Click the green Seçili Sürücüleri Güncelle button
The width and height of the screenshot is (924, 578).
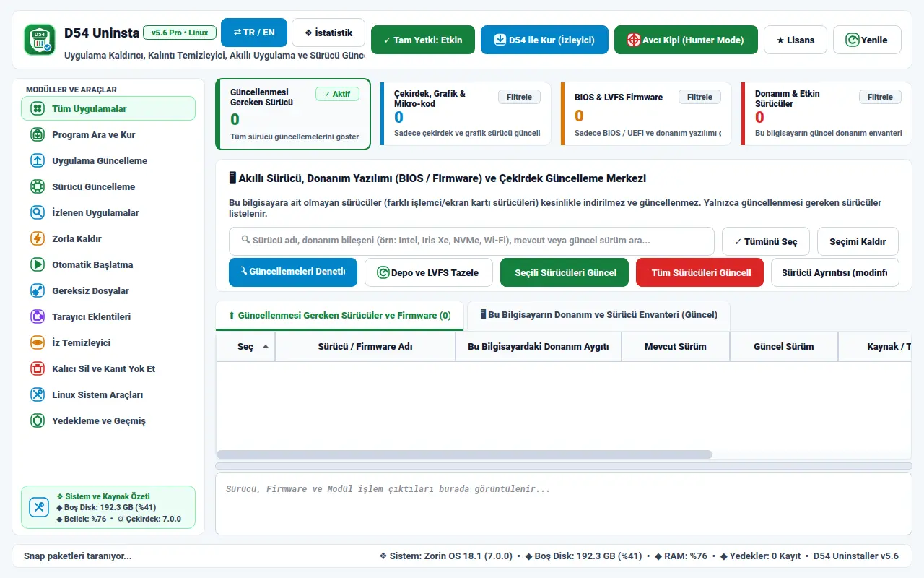[565, 272]
